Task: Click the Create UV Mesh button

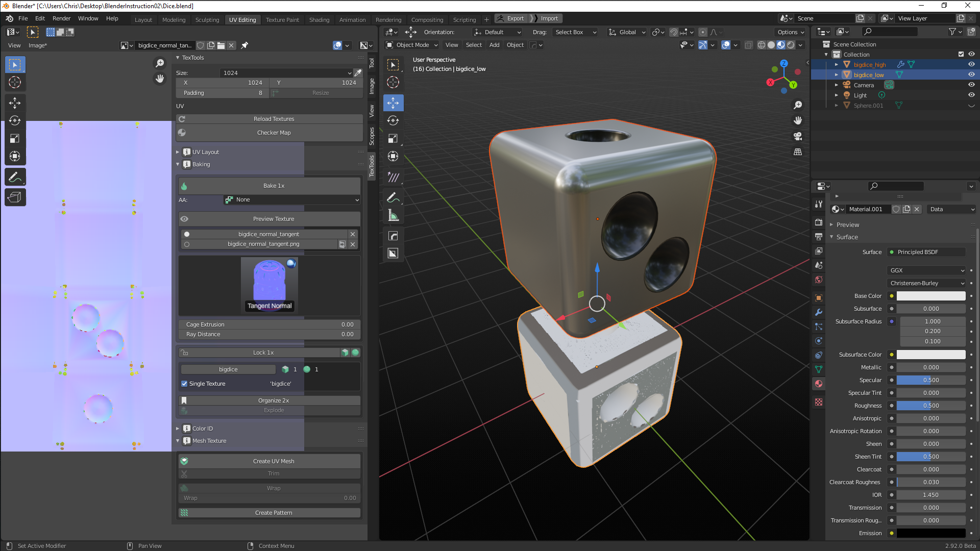Action: click(269, 461)
